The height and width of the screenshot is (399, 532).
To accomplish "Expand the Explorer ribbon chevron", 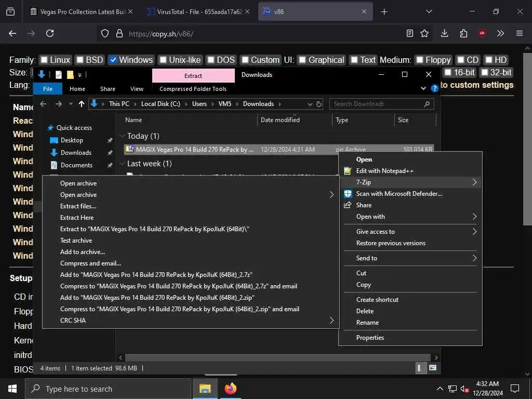I will pyautogui.click(x=423, y=88).
